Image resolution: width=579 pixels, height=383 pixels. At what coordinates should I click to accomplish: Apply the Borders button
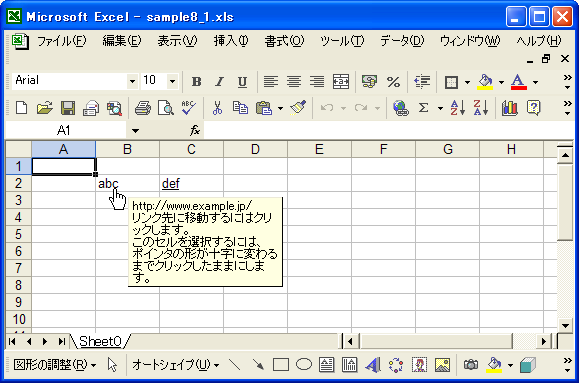click(x=451, y=82)
